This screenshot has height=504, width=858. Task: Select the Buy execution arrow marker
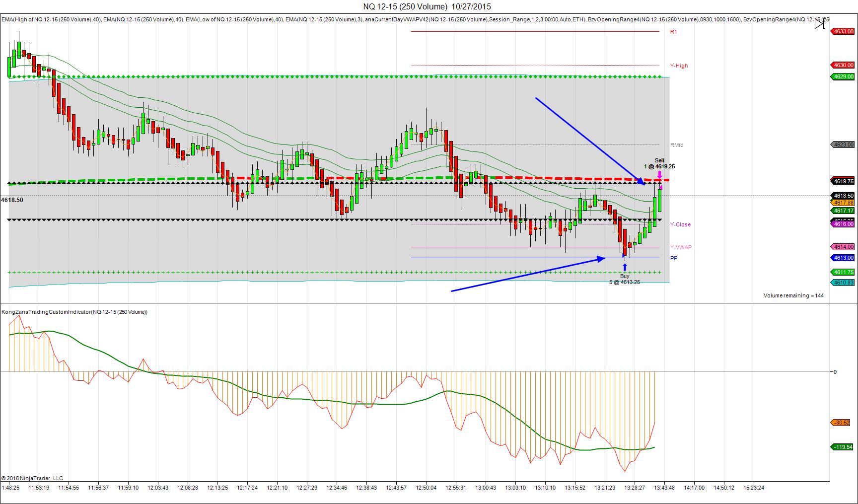pos(625,267)
